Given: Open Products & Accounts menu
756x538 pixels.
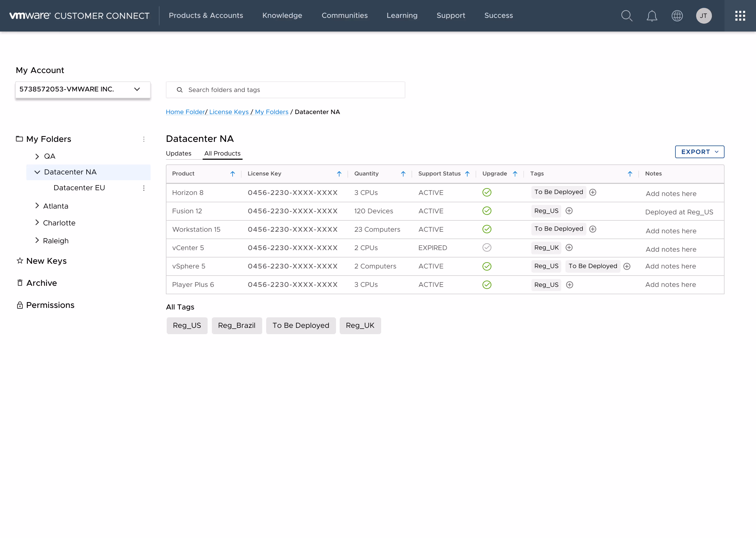Looking at the screenshot, I should tap(206, 15).
